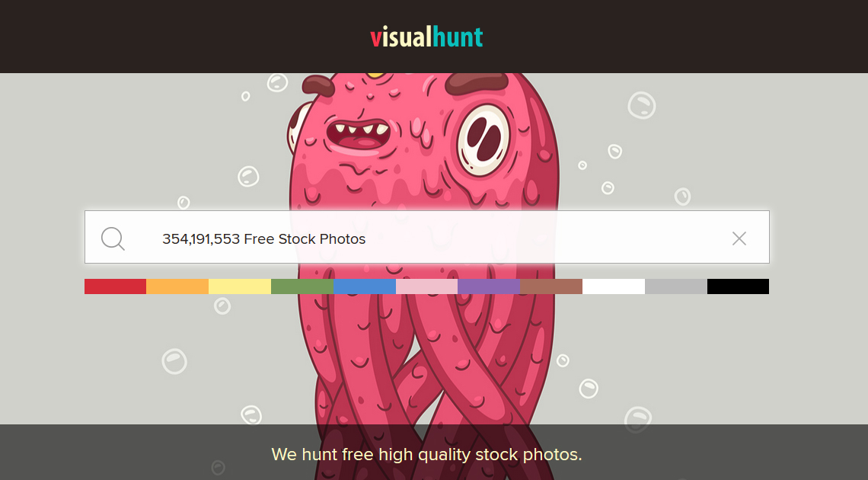The height and width of the screenshot is (480, 868).
Task: Filter by the blue color swatch
Action: click(x=365, y=286)
